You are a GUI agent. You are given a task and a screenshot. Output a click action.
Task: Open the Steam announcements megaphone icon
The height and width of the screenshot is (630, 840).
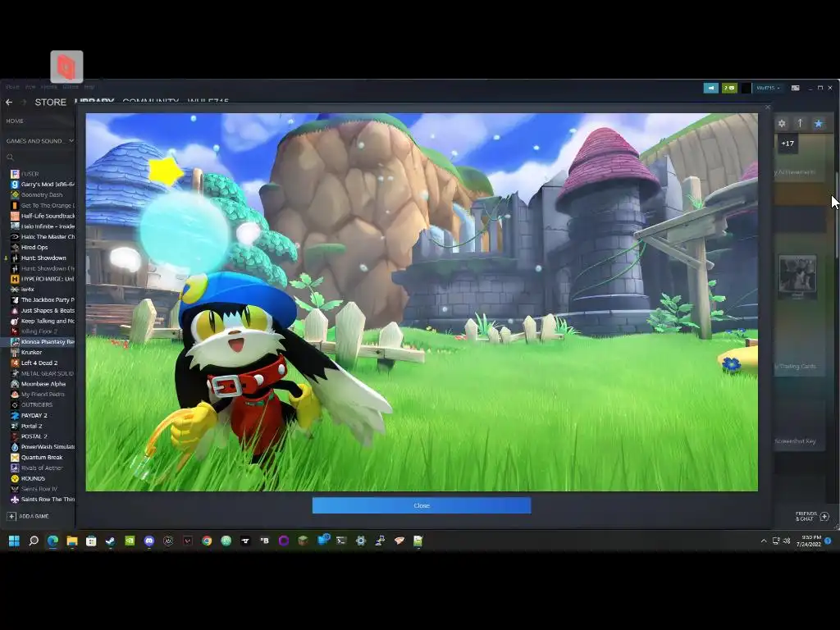click(711, 88)
